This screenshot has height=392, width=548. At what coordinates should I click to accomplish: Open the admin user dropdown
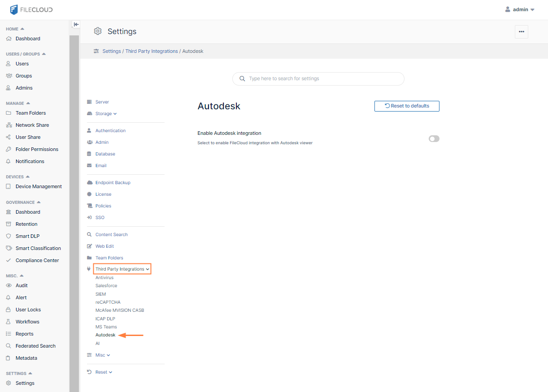tap(520, 9)
